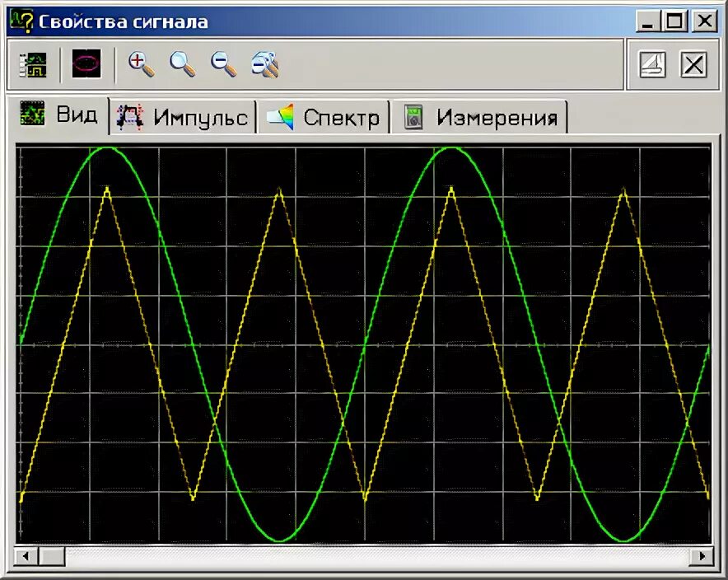
Task: Close the Свойства сигнала window
Action: point(704,21)
